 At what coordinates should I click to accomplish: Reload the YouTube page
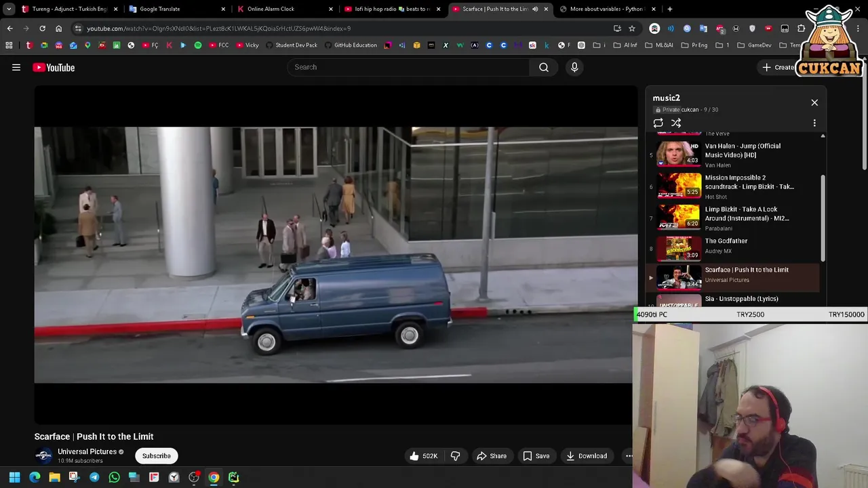click(x=42, y=28)
